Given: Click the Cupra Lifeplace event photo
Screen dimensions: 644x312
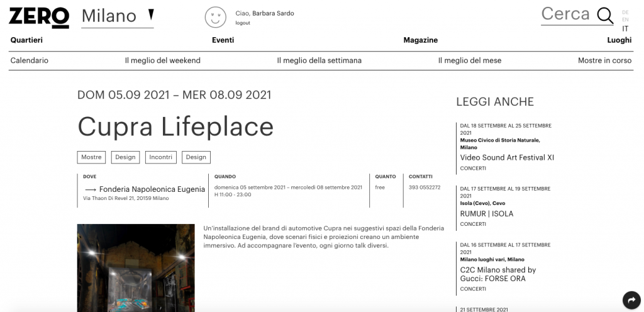Looking at the screenshot, I should point(136,268).
